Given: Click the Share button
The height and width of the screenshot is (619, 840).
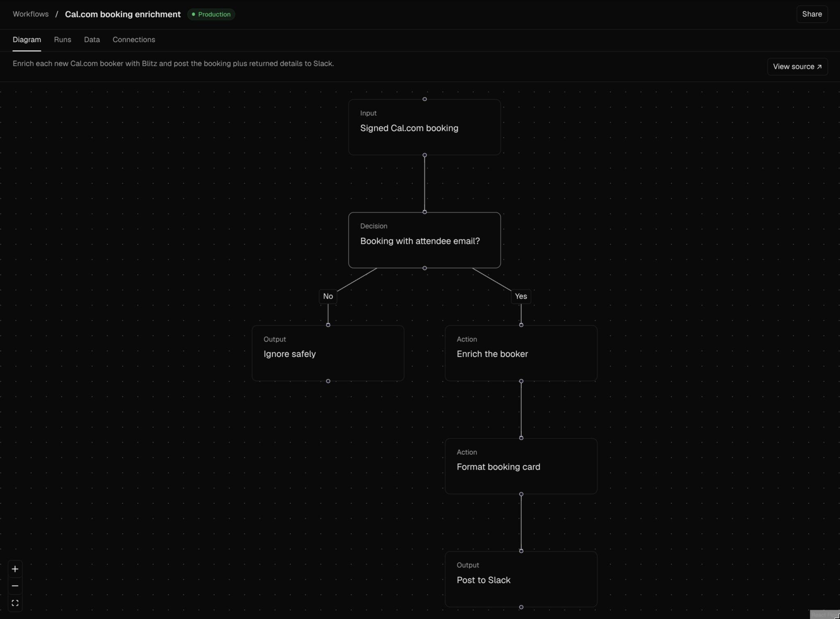Looking at the screenshot, I should click(812, 14).
